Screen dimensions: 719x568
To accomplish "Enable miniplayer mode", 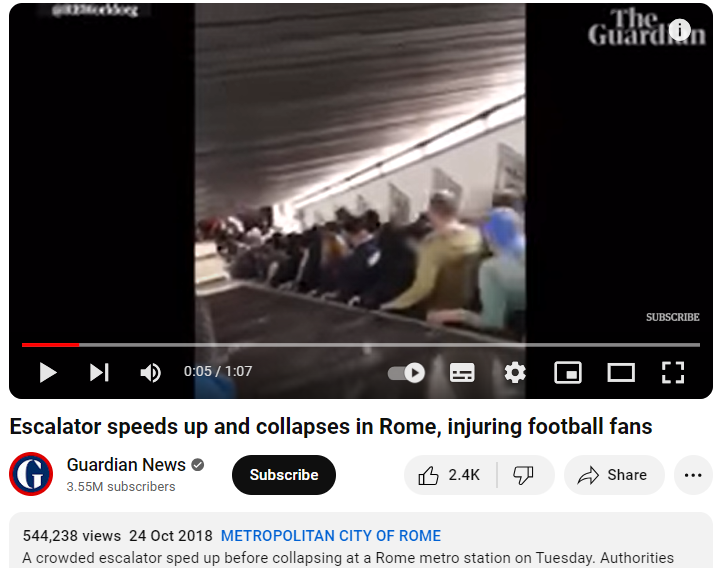I will tap(568, 372).
